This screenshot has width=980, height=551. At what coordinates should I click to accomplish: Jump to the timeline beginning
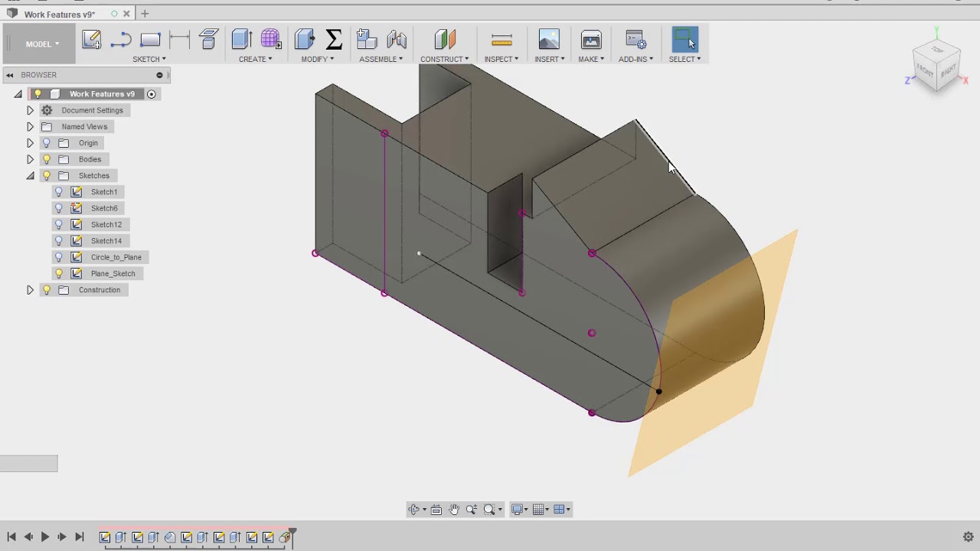(11, 537)
